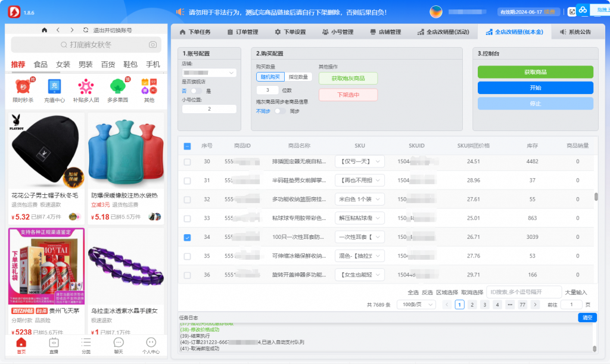Check the row 33 checkbox
This screenshot has height=364, width=610.
[x=187, y=219]
